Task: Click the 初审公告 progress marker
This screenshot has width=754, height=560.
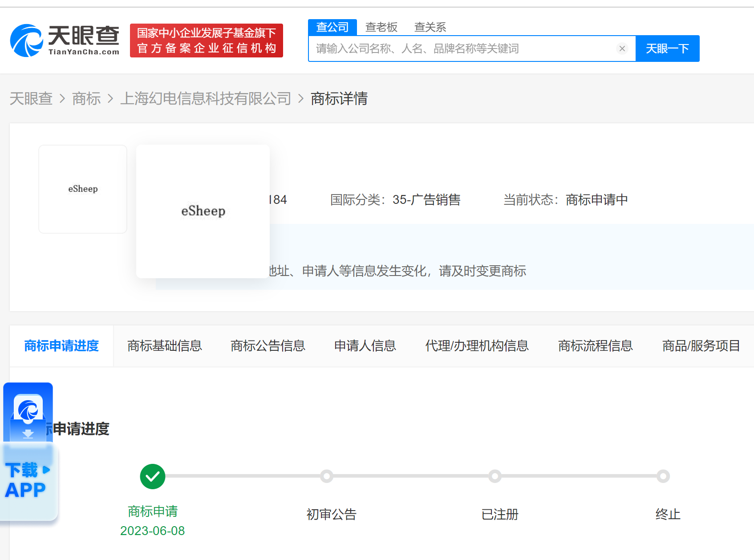Action: pos(327,476)
